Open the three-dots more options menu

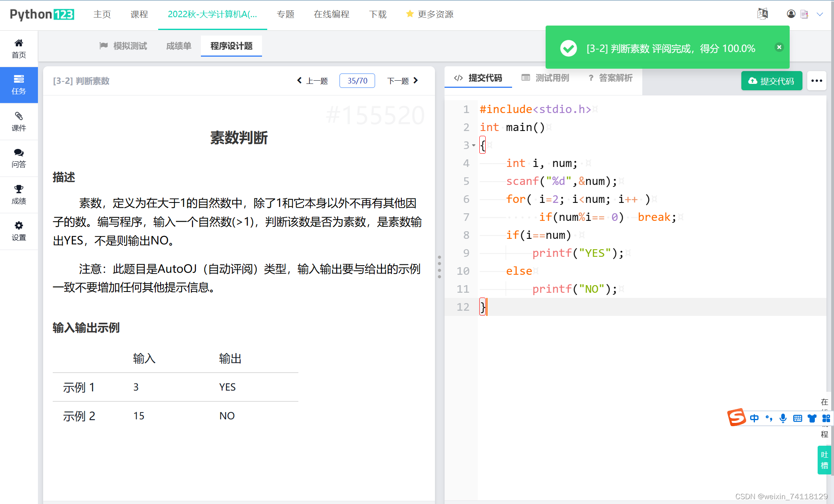(816, 81)
